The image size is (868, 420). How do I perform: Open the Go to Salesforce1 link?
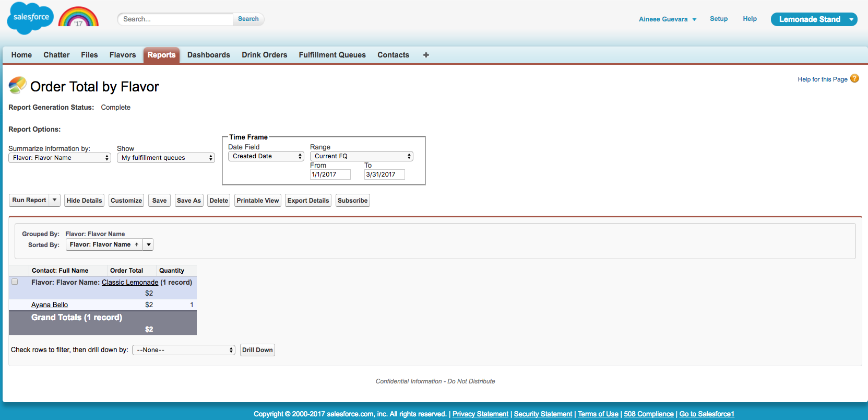(x=707, y=414)
